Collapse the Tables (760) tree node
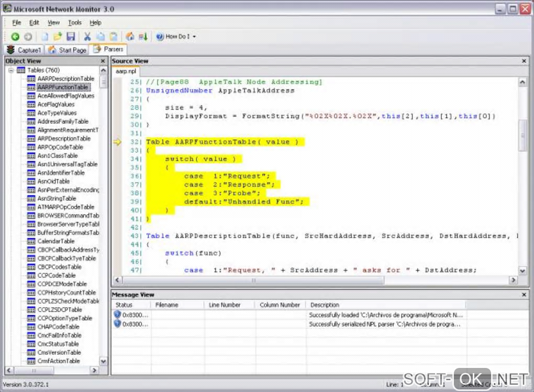 (11, 70)
